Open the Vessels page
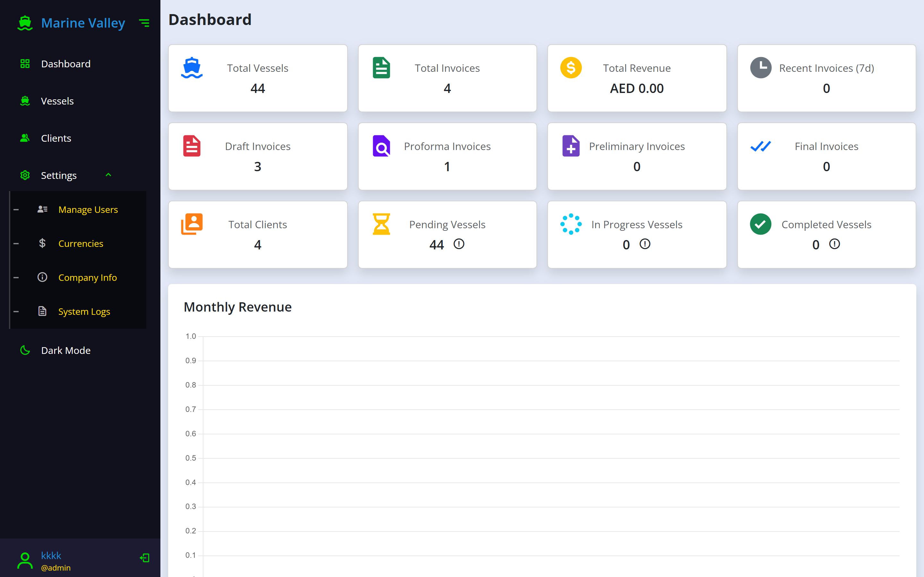 point(57,101)
